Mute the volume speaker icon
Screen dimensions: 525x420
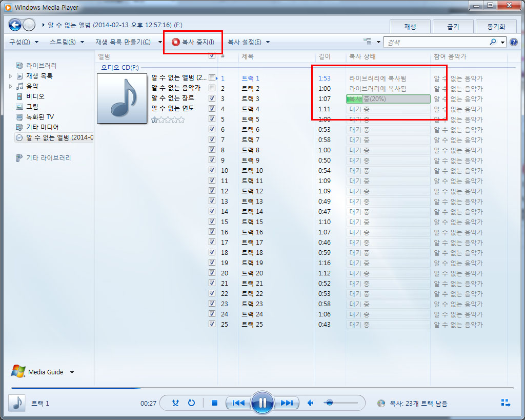coord(310,403)
